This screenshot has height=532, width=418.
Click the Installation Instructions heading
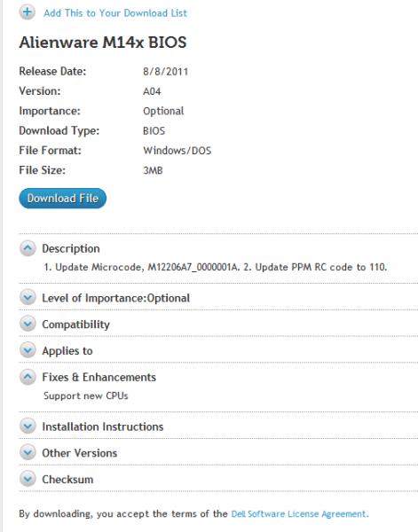click(103, 426)
